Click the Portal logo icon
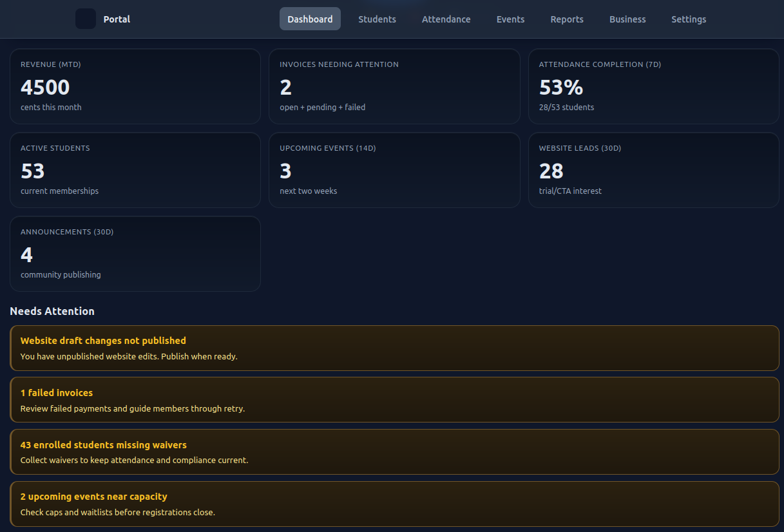784x532 pixels. pyautogui.click(x=86, y=19)
